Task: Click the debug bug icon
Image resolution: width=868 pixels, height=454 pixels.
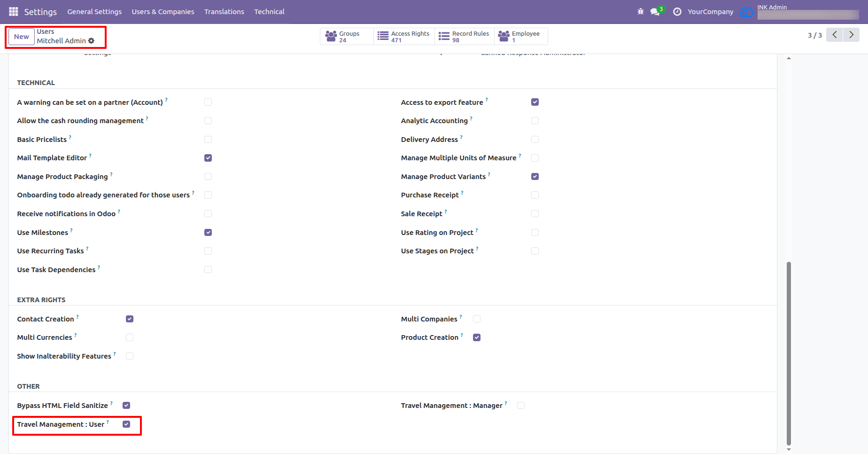Action: (x=641, y=11)
